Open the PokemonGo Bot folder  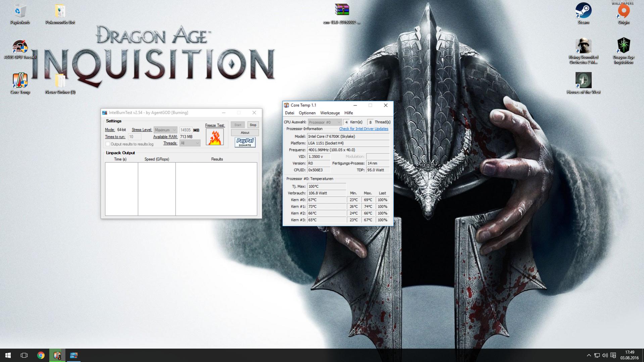coord(60,14)
